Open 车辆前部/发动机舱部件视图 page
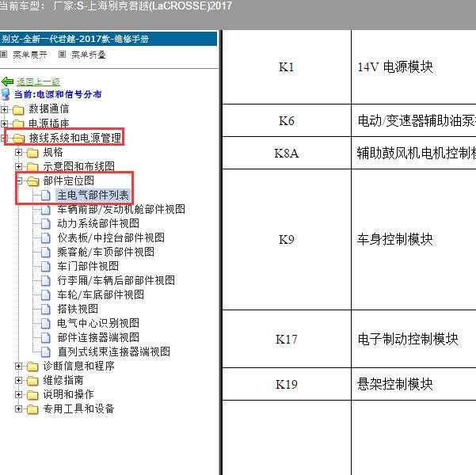 point(121,209)
